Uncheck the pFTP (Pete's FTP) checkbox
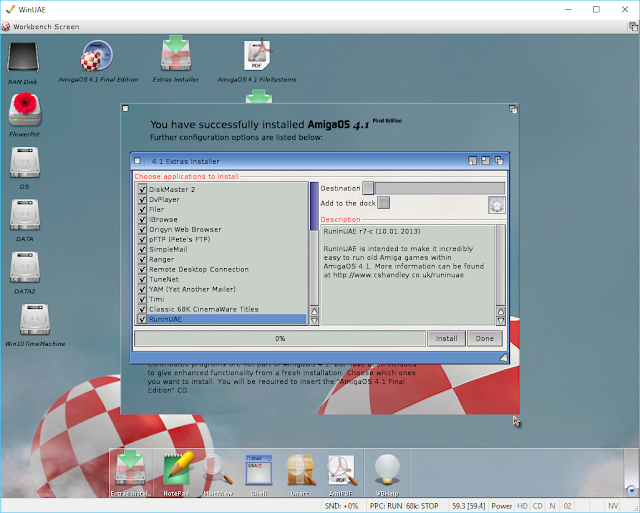Screen dimensions: 640x513 (142, 240)
